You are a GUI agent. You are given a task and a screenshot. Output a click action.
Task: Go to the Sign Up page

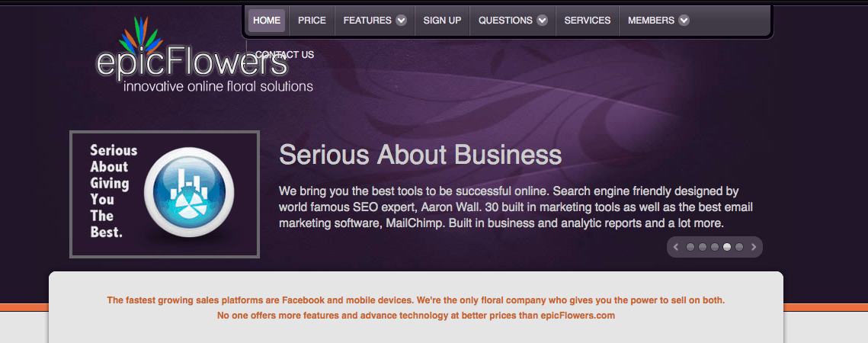pos(442,21)
